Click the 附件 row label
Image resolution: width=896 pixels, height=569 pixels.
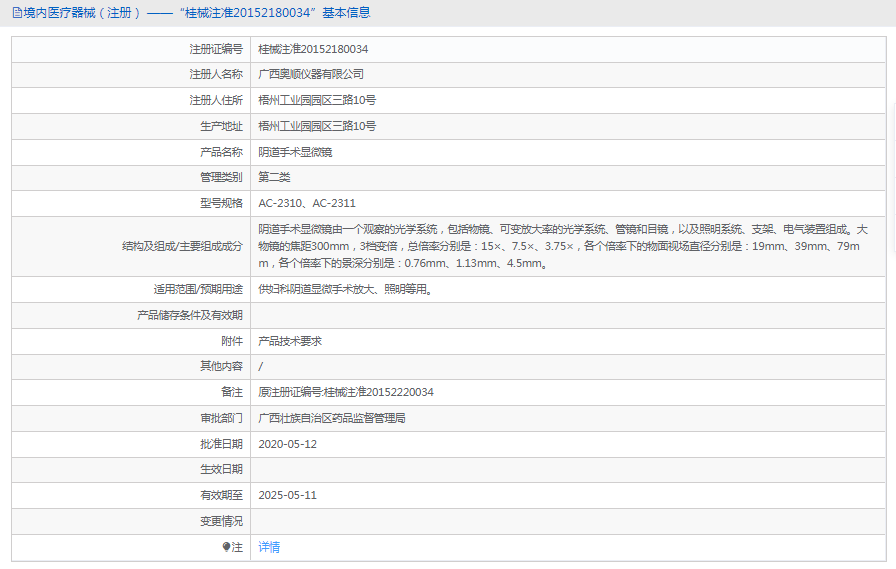click(232, 341)
